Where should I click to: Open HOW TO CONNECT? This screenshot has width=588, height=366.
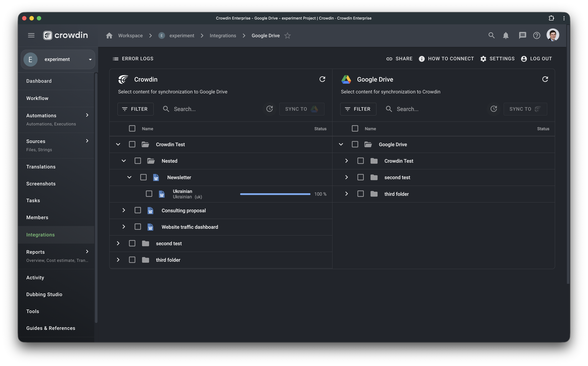(x=446, y=59)
